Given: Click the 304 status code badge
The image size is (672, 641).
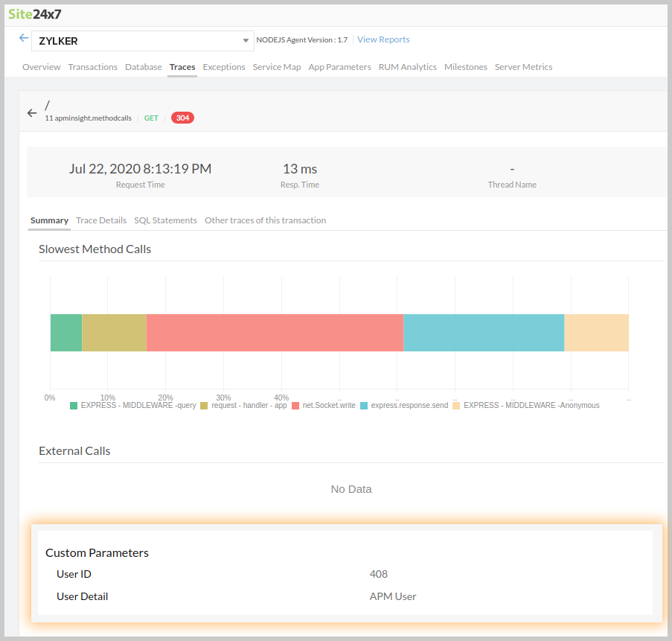Looking at the screenshot, I should 182,118.
